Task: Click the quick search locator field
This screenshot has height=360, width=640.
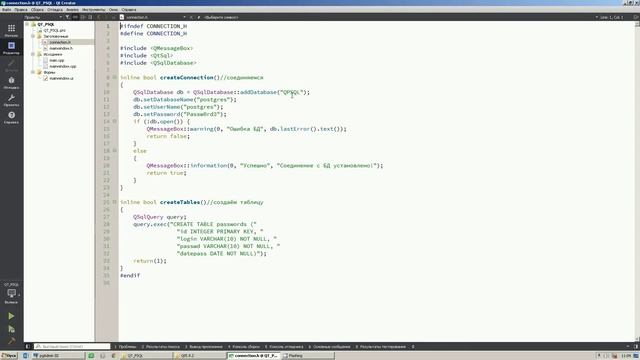Action: click(x=72, y=347)
